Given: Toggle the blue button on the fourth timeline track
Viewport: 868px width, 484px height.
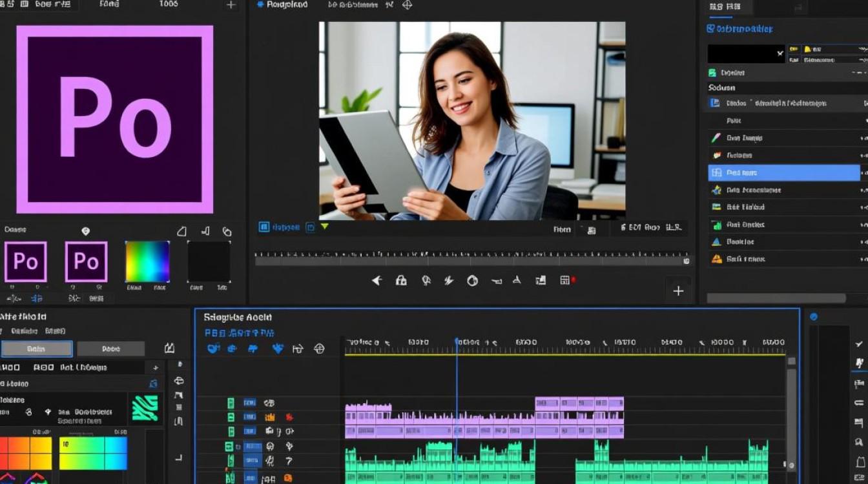Looking at the screenshot, I should (x=253, y=447).
